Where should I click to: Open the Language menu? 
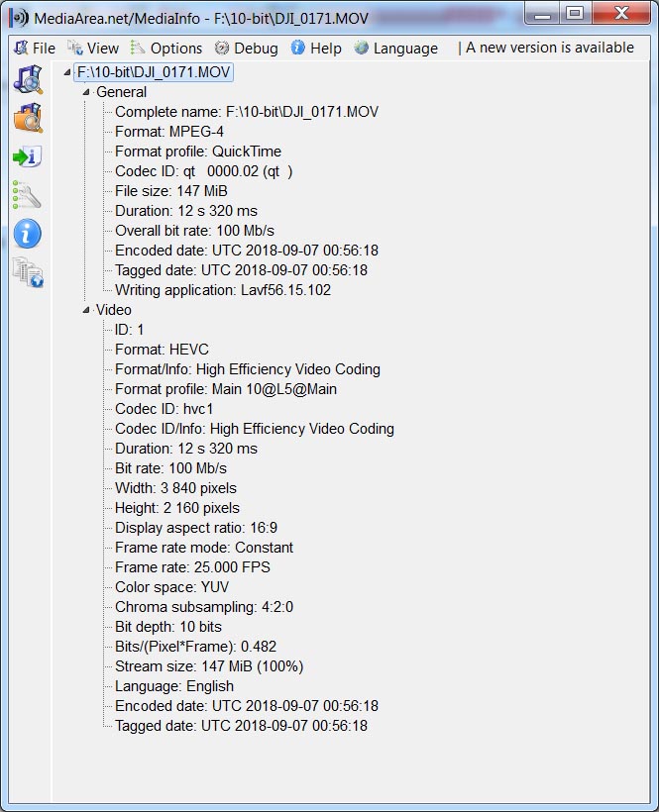pos(396,49)
